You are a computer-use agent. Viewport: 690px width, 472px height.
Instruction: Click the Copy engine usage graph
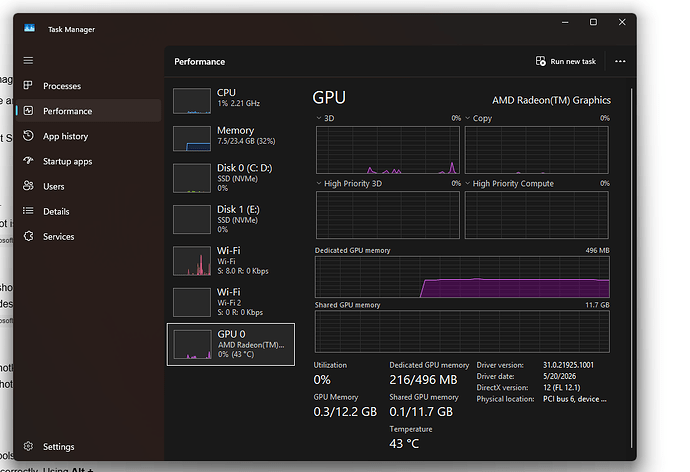point(536,150)
